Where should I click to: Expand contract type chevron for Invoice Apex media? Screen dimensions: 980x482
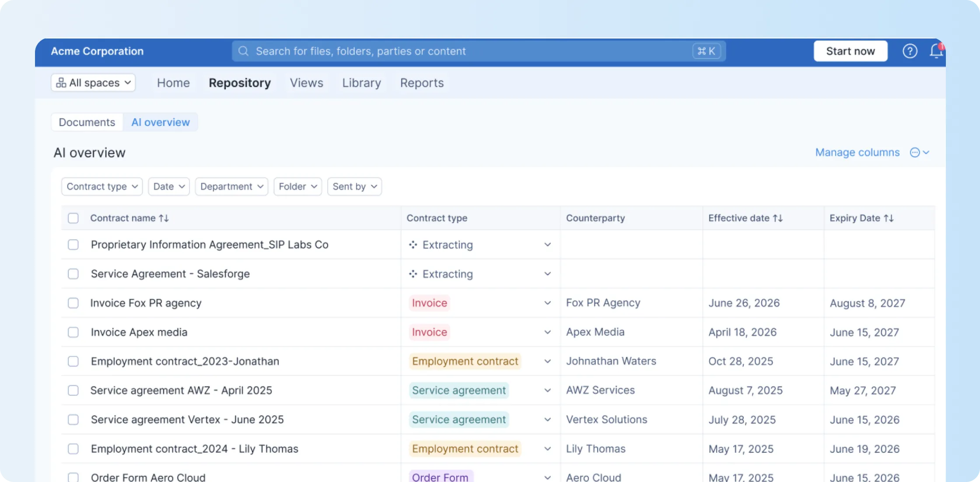point(547,332)
